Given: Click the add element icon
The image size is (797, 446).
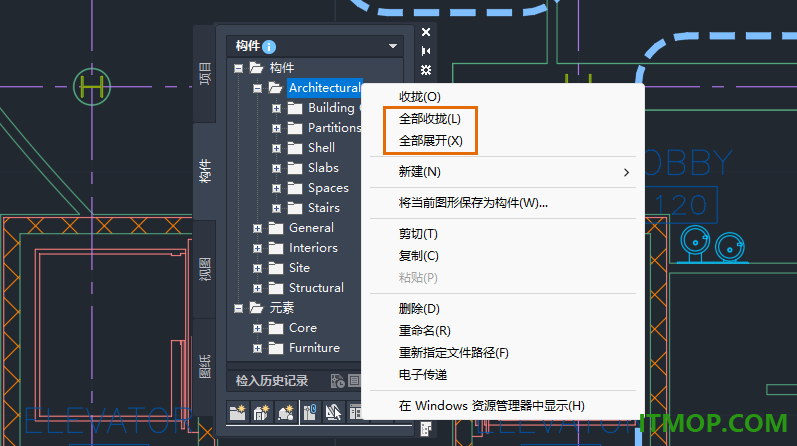Looking at the screenshot, I should click(x=286, y=412).
